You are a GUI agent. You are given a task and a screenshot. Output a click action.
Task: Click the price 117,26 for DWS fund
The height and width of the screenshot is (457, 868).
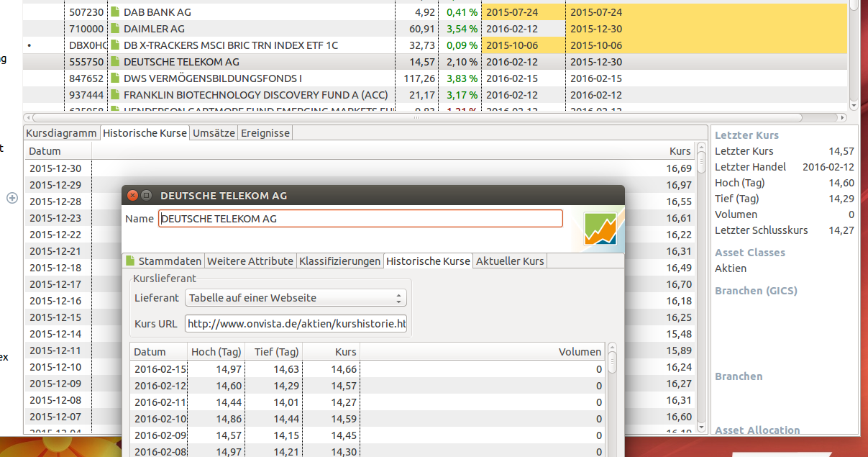pyautogui.click(x=419, y=78)
